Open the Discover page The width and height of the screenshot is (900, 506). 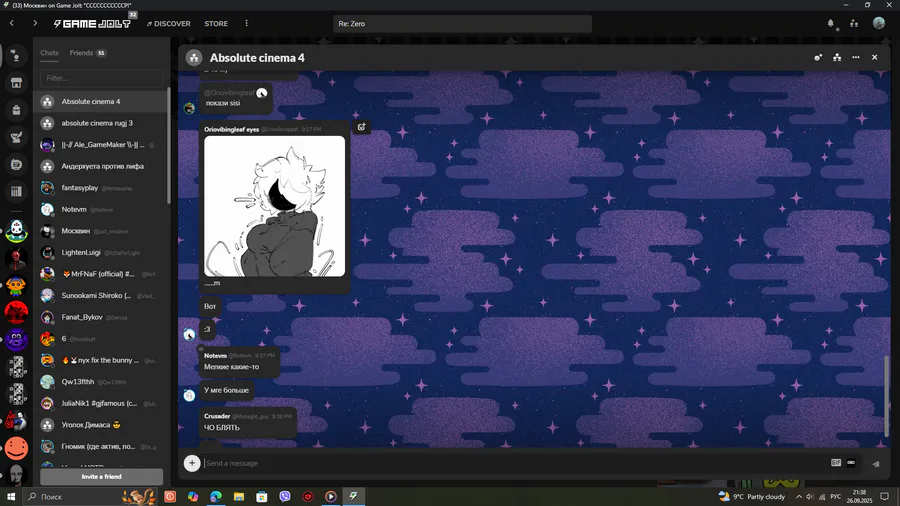(x=169, y=24)
